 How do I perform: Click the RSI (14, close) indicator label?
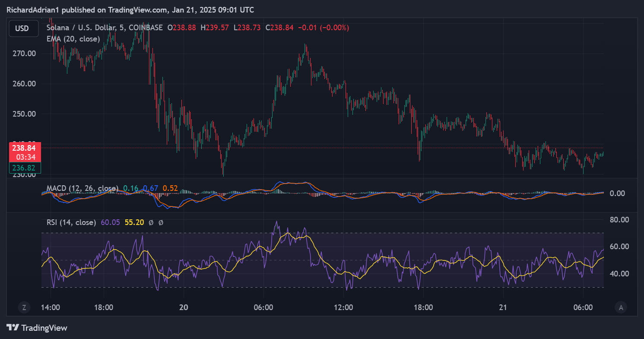(x=71, y=222)
